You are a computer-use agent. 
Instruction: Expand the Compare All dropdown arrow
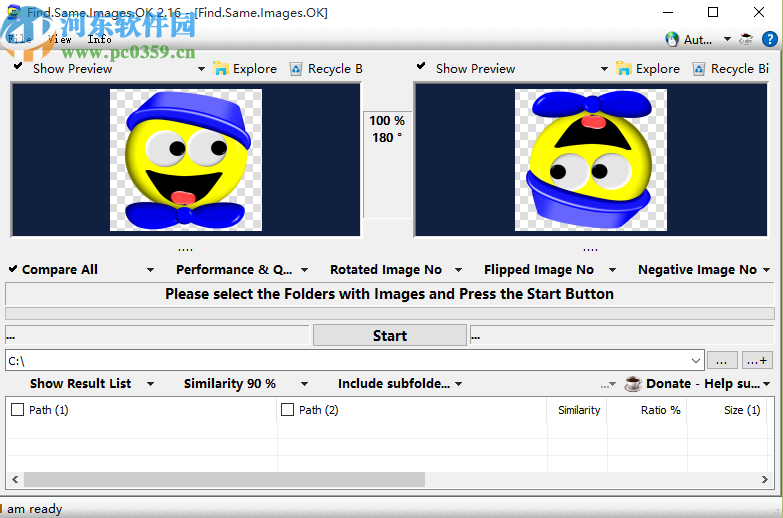tap(150, 270)
